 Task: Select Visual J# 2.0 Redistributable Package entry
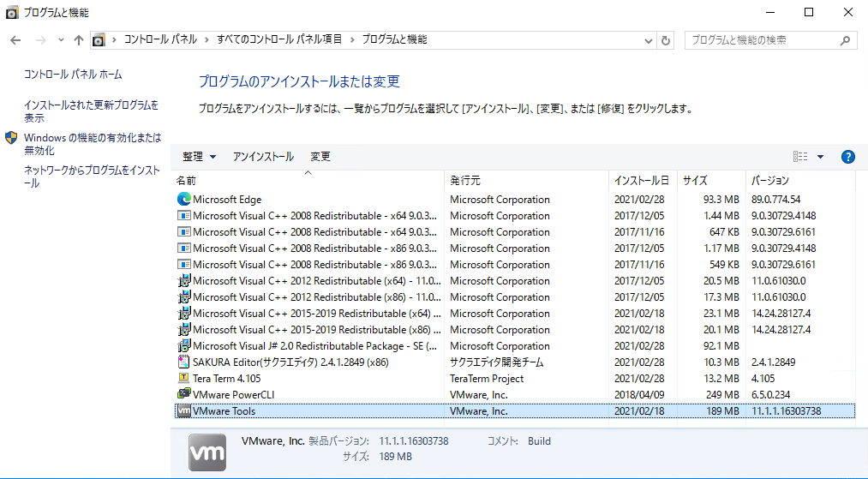(x=315, y=345)
